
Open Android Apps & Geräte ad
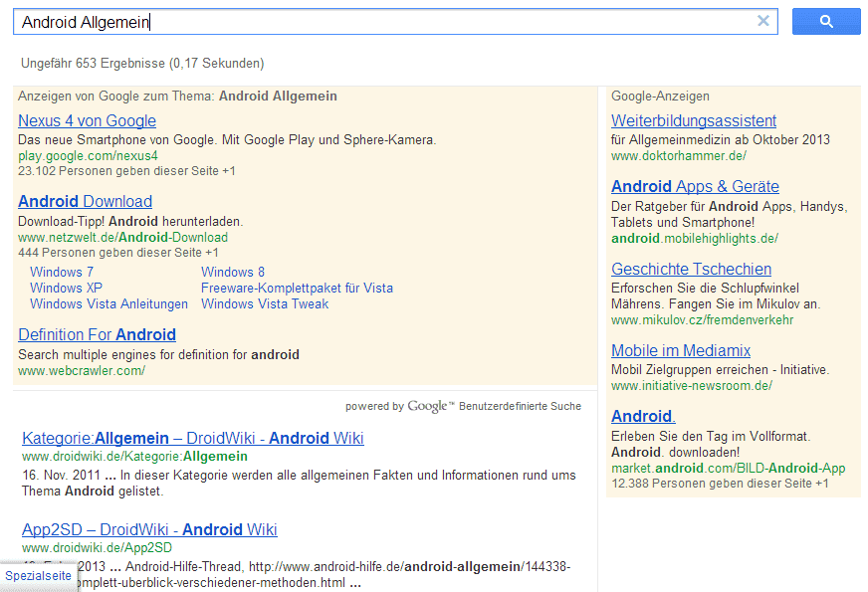695,186
